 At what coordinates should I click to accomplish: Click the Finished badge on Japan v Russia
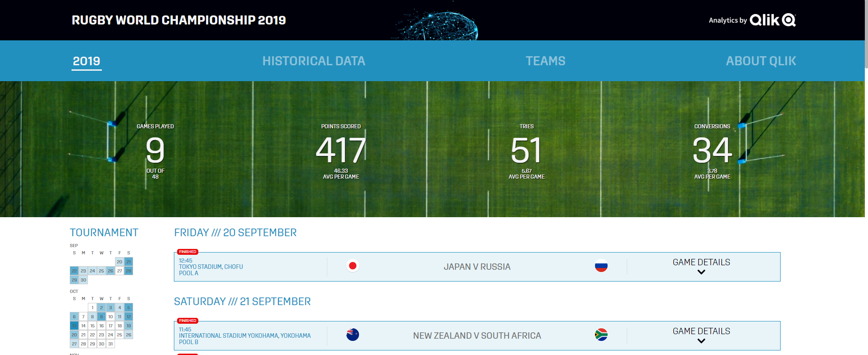click(187, 252)
